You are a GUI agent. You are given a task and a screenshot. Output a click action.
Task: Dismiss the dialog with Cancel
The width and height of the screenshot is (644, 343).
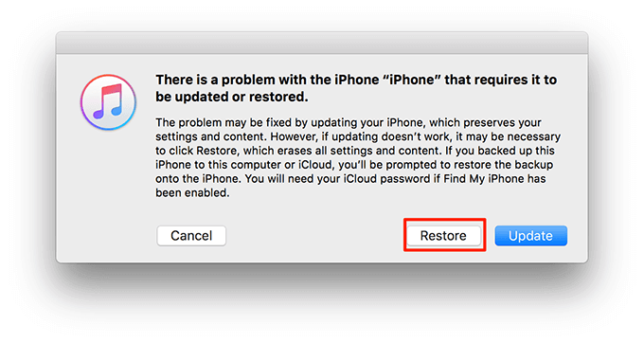[x=191, y=235]
